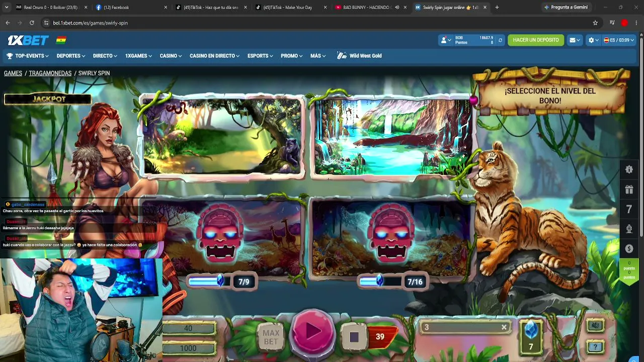Expand the MÁS dropdown
This screenshot has height=362, width=644.
click(318, 56)
